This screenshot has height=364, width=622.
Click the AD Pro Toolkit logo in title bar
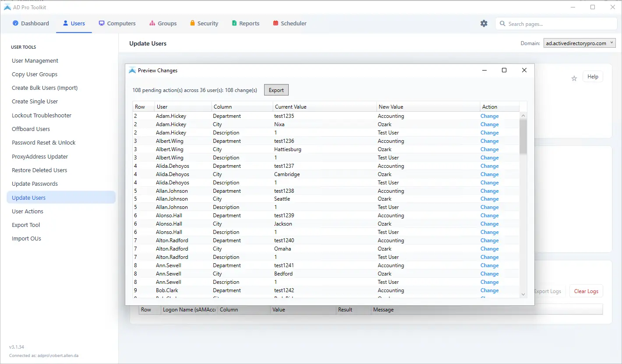(7, 7)
